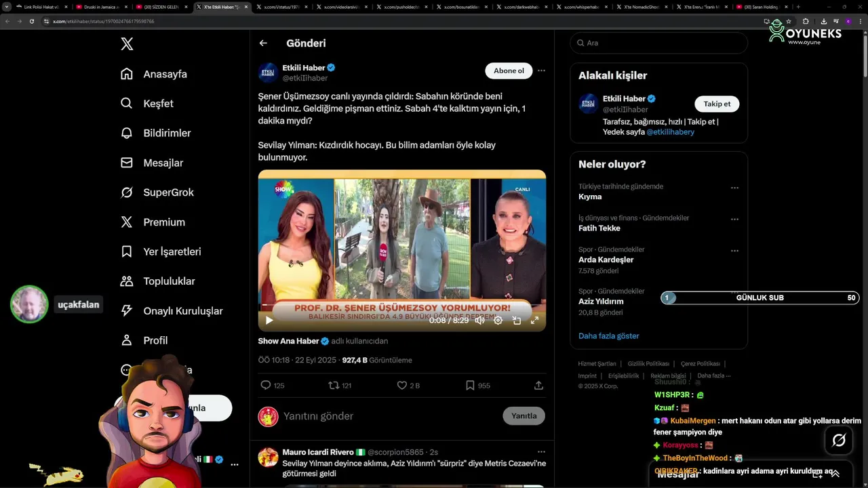The width and height of the screenshot is (868, 488).
Task: Reload the page in the browser
Action: 32,21
